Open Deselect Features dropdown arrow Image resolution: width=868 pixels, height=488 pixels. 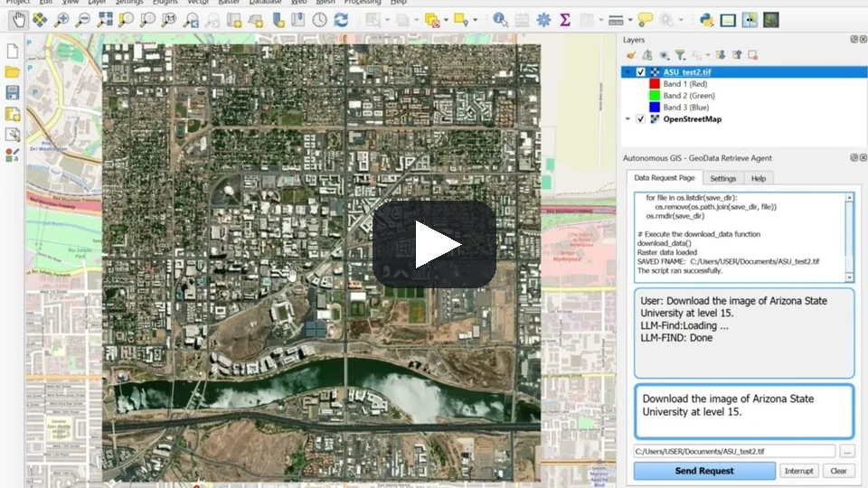(x=446, y=20)
